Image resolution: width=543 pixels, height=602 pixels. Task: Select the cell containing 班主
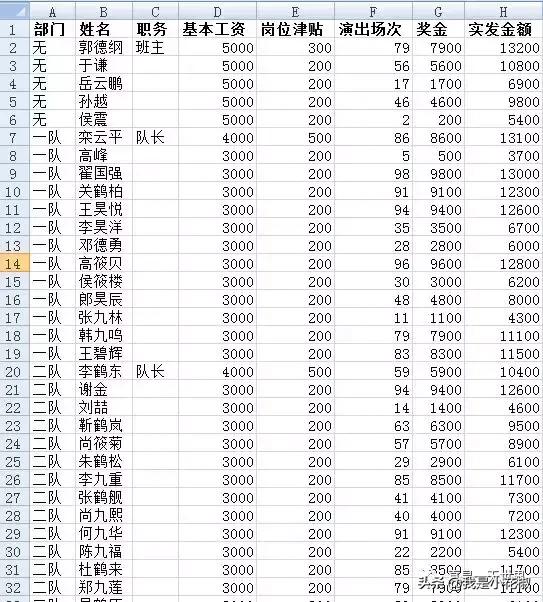tap(156, 48)
